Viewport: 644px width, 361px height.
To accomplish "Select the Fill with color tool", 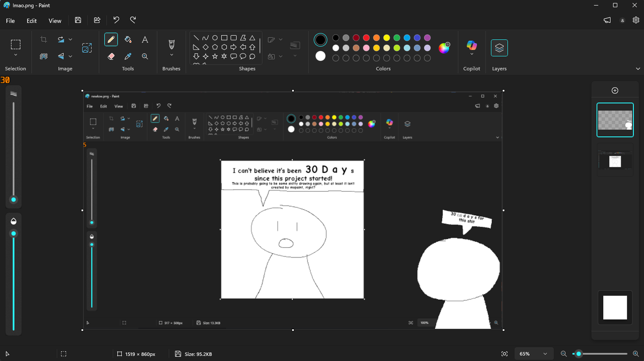I will click(x=128, y=39).
